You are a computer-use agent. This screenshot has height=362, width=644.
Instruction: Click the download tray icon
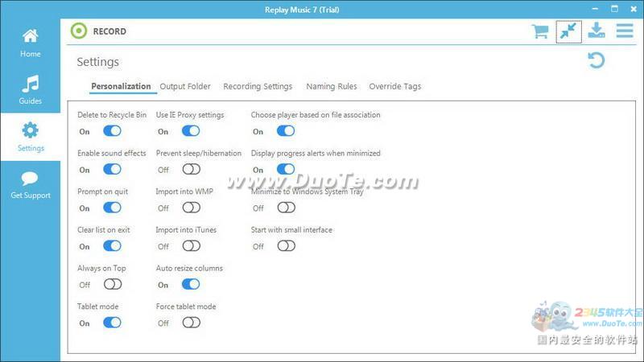click(x=597, y=31)
